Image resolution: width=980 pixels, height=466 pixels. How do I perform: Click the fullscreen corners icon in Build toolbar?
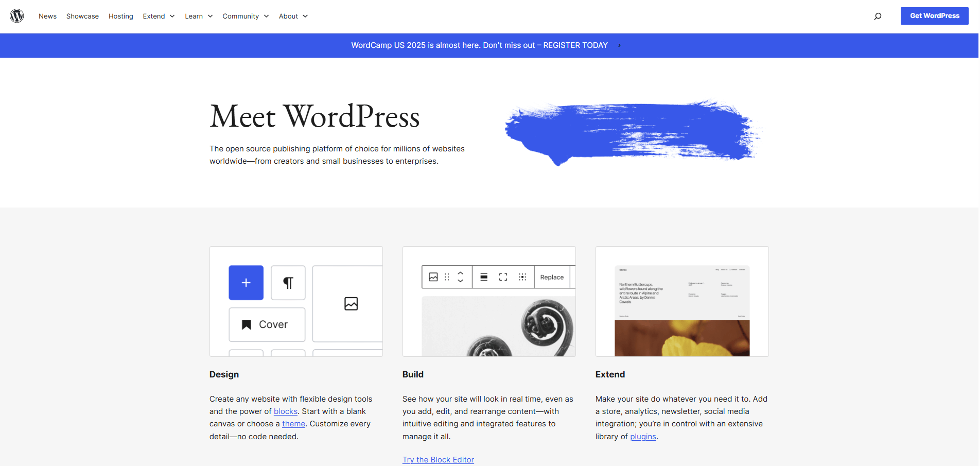coord(503,277)
